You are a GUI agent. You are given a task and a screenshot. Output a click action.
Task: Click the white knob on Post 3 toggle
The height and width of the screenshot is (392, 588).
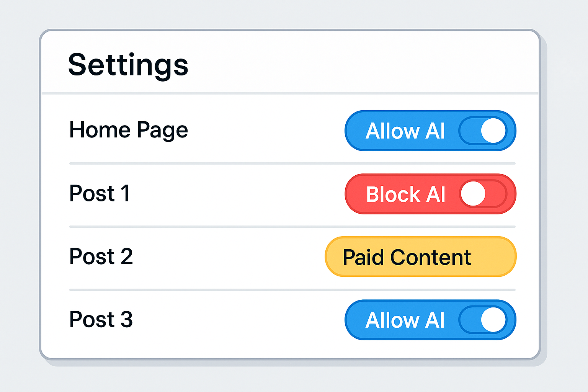click(x=493, y=320)
